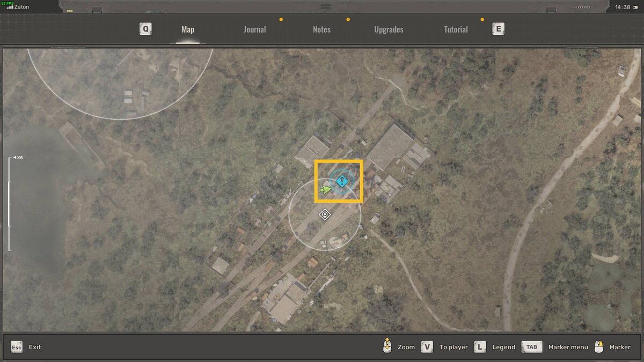
Task: Click the L key icon
Action: pyautogui.click(x=480, y=347)
